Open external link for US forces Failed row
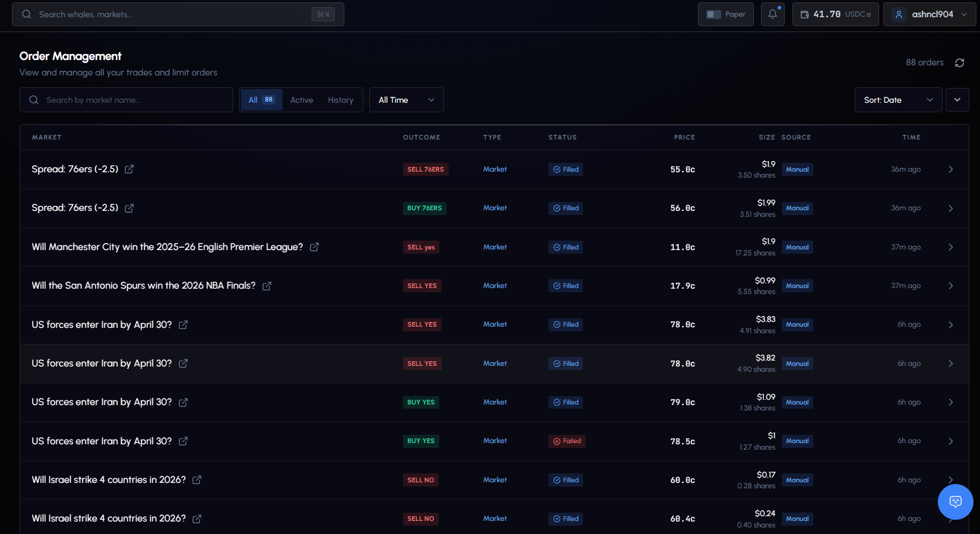Screen dimensions: 980x534 (x=183, y=441)
